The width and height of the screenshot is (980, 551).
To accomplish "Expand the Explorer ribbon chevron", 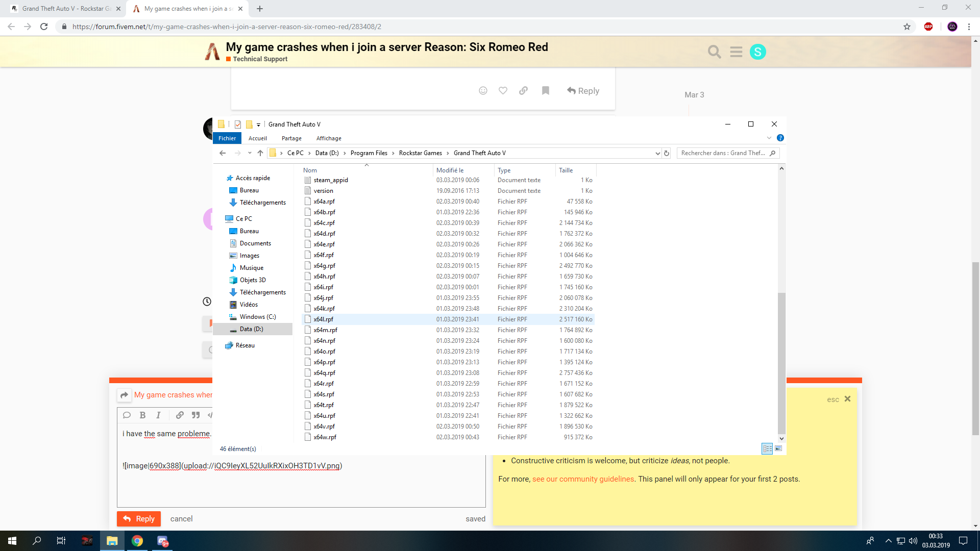I will click(769, 138).
